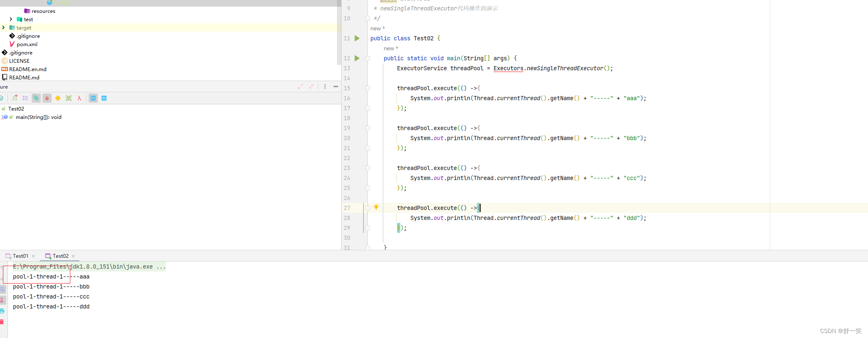Expand the target folder in project tree
Image resolution: width=868 pixels, height=338 pixels.
click(3, 27)
